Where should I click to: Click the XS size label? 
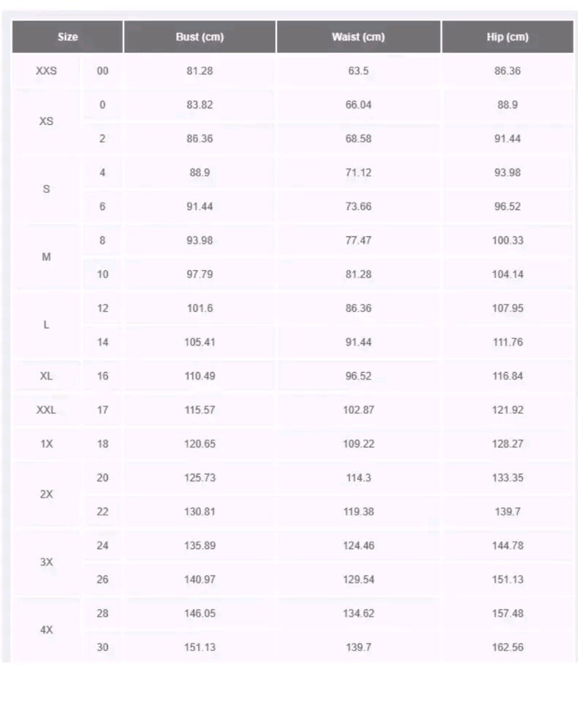coord(46,122)
